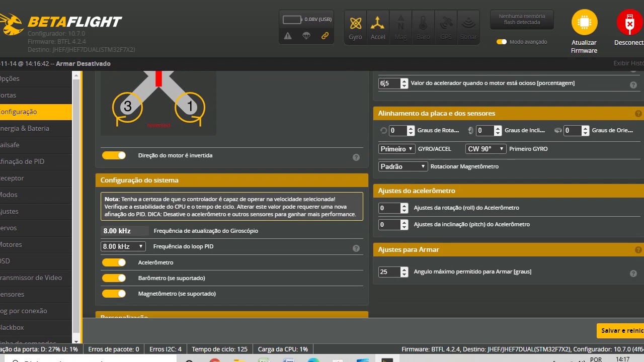Viewport: 644px width, 362px height.
Task: Open the Transmissor de Video tab
Action: pos(36,278)
